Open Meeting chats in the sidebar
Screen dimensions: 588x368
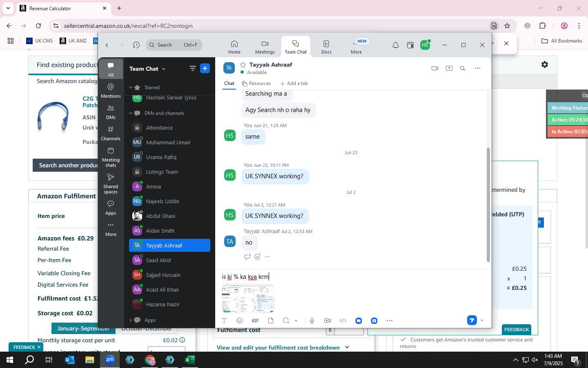click(111, 157)
